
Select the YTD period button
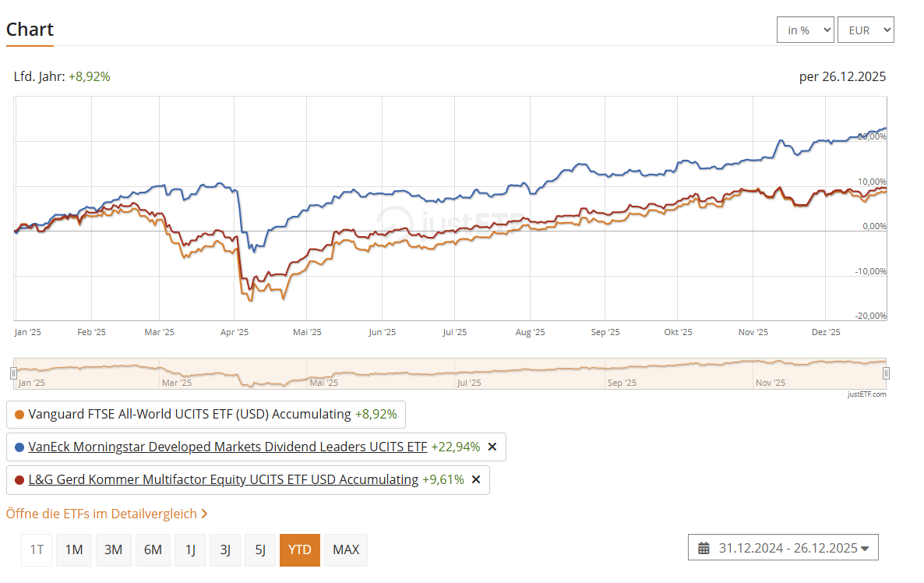click(300, 549)
